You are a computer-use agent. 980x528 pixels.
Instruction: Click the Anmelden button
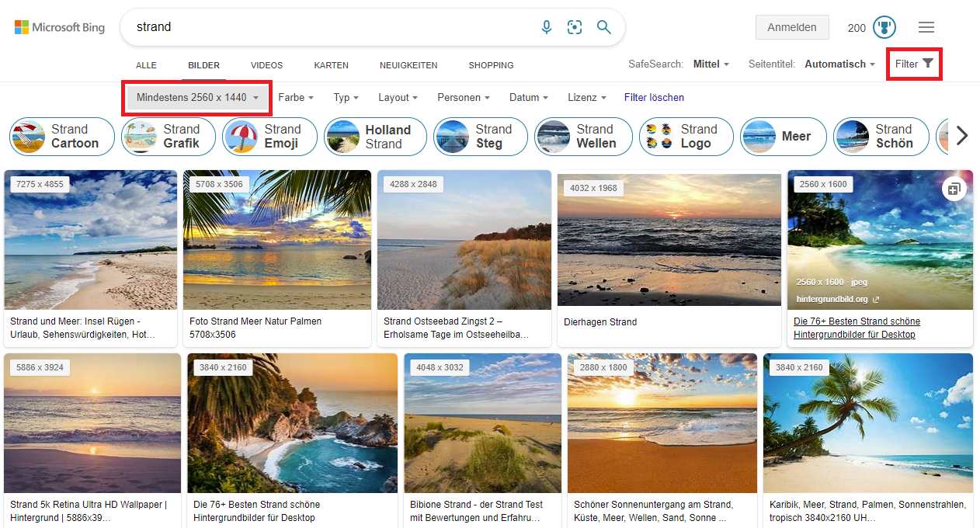tap(792, 27)
